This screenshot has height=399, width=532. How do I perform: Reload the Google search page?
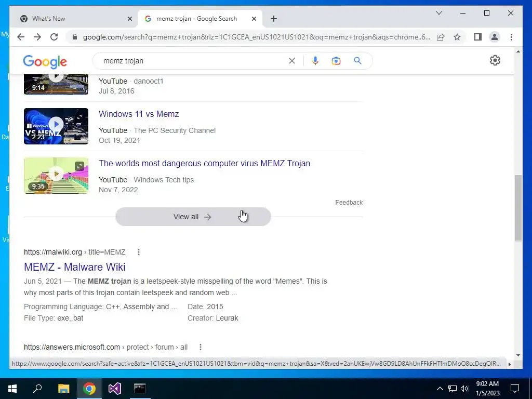click(54, 37)
